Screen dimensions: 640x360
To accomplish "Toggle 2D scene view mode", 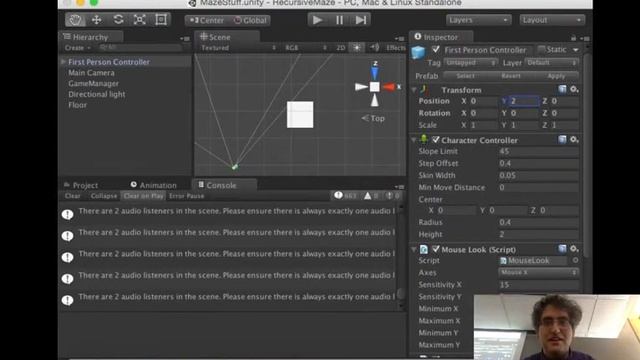I will [x=340, y=48].
